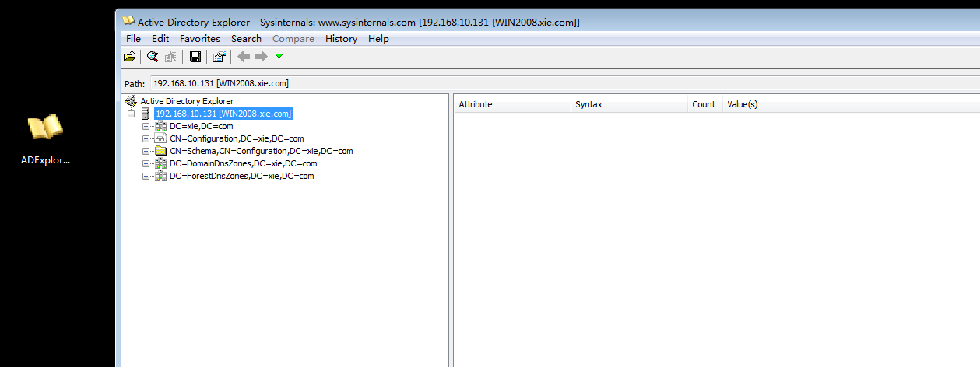
Task: Click the server icon beside 192.168.10.131
Action: 146,114
